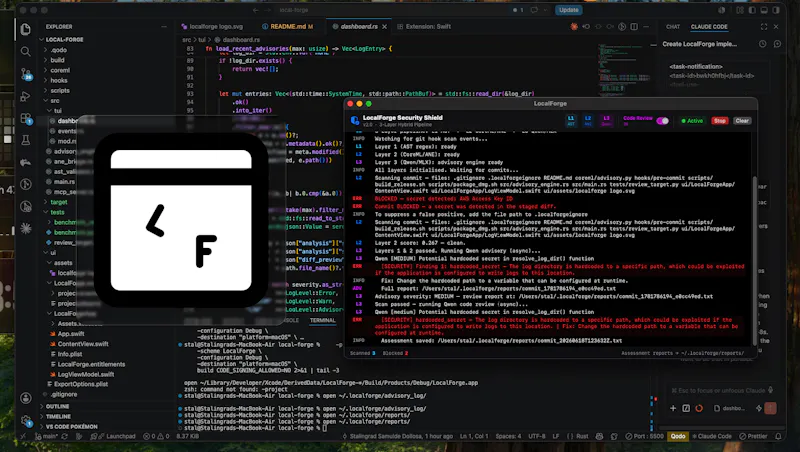The image size is (800, 452).
Task: Open main.rs in file tree
Action: point(64,182)
